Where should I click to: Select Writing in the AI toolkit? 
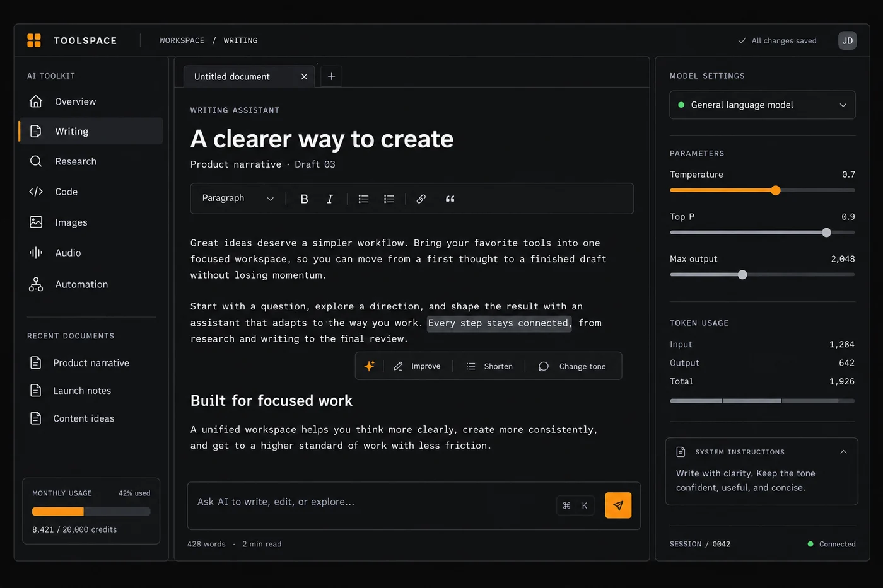pos(91,131)
